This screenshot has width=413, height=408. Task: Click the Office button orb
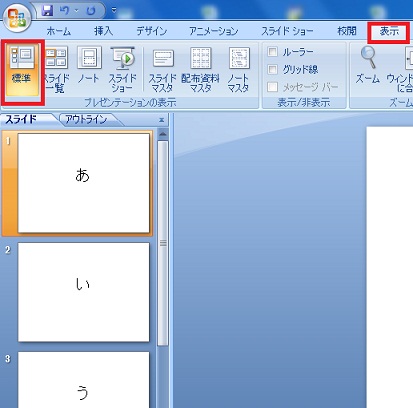coord(16,17)
